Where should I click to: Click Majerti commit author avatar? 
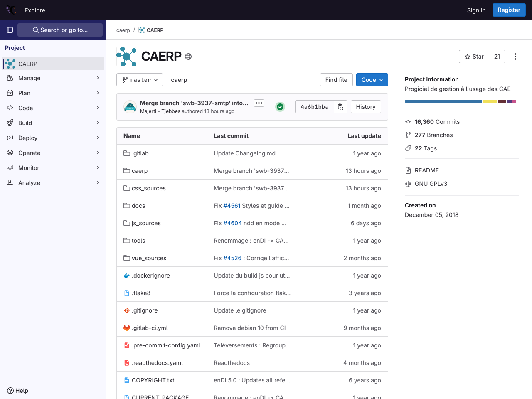[x=130, y=107]
